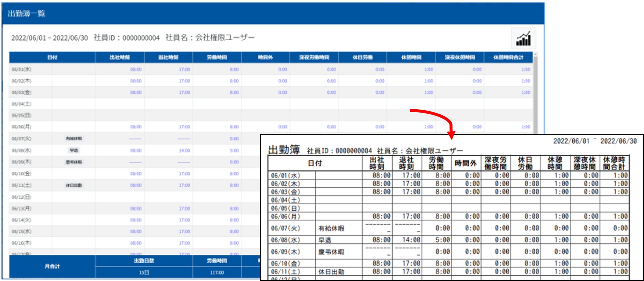Click the 時間外 header in the printed report

(466, 163)
